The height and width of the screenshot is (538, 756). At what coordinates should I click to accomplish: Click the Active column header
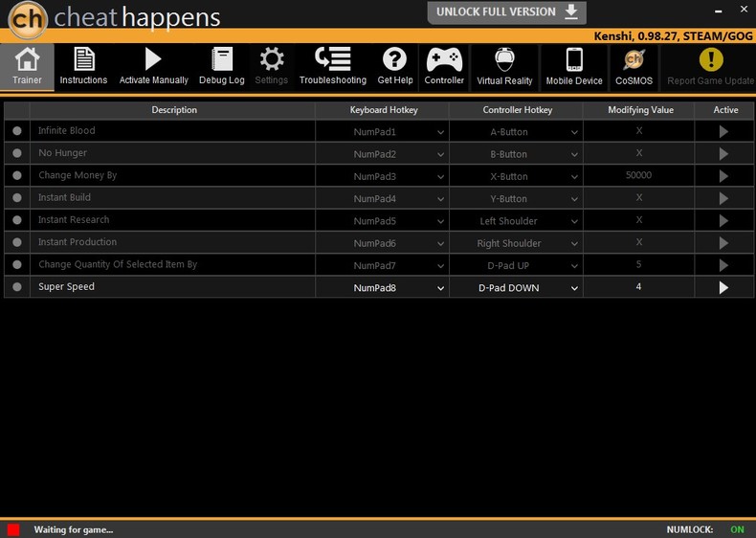tap(725, 110)
